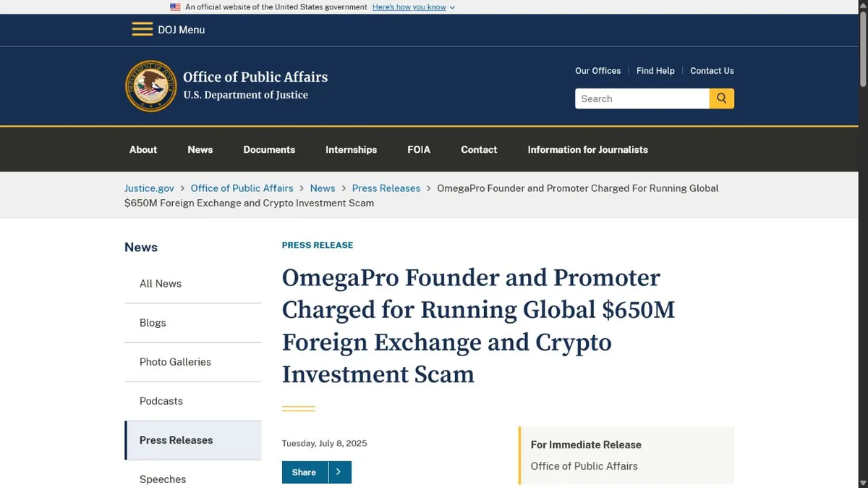Expand "Here's how you know" disclosure
The image size is (868, 488).
(x=414, y=7)
